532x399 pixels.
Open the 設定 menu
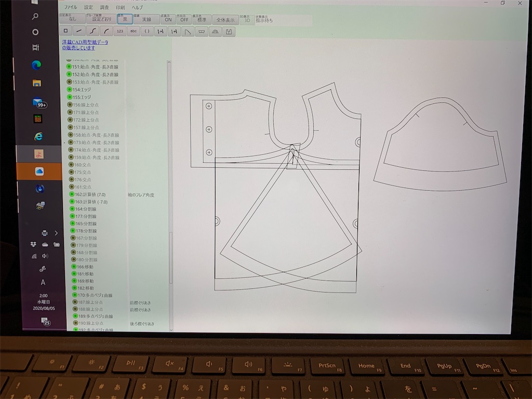pyautogui.click(x=88, y=7)
